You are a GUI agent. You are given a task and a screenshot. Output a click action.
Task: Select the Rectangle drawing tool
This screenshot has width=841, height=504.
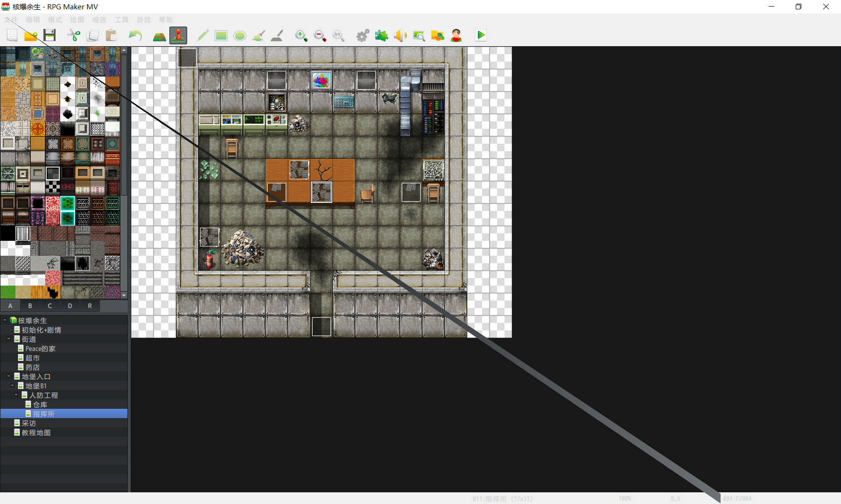click(221, 35)
